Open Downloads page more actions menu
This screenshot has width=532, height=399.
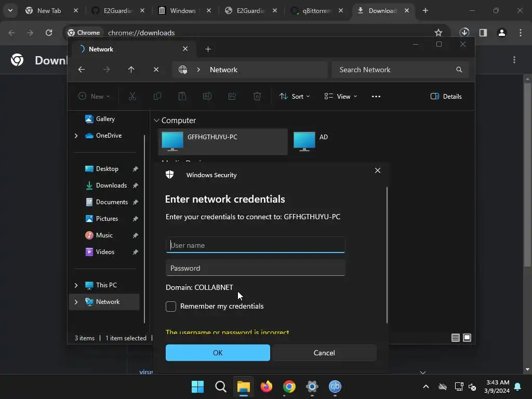click(514, 60)
